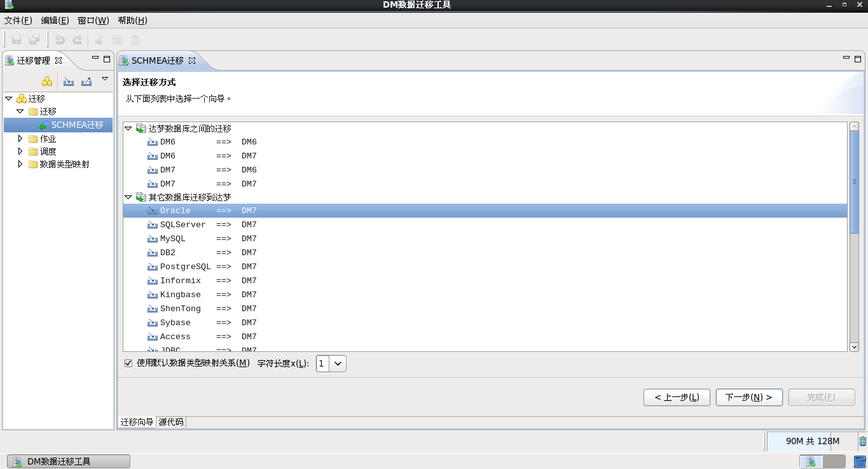Click the 下一步(N) button
This screenshot has height=469, width=868.
[749, 397]
